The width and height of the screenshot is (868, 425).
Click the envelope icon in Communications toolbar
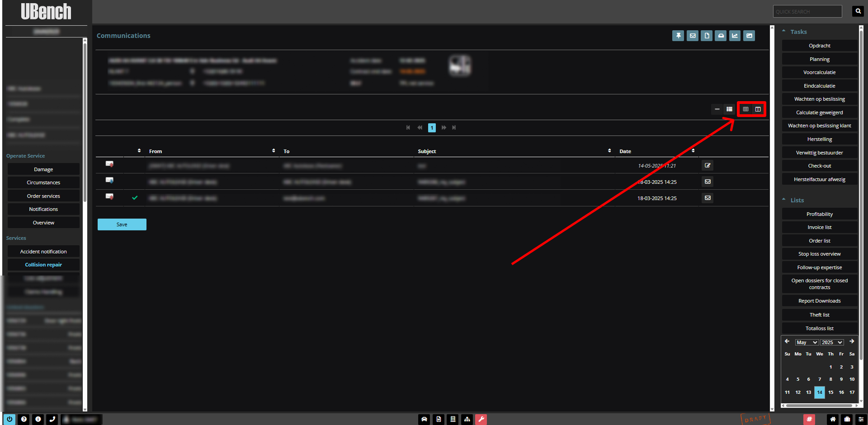pos(693,36)
